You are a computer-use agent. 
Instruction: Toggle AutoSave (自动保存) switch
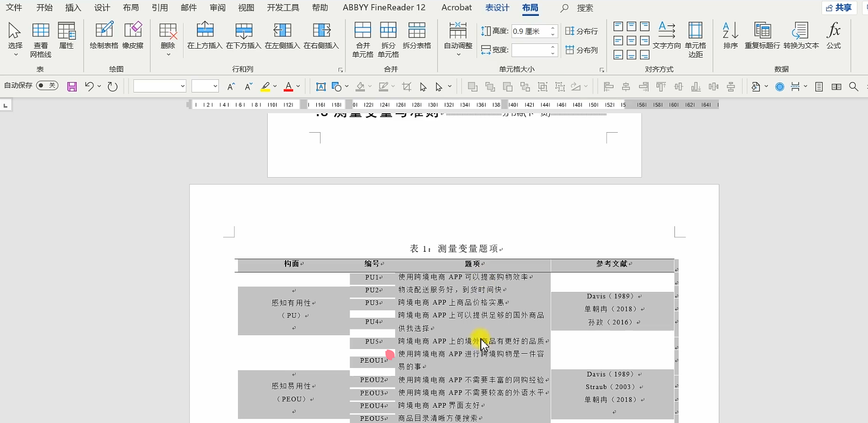pyautogui.click(x=47, y=86)
